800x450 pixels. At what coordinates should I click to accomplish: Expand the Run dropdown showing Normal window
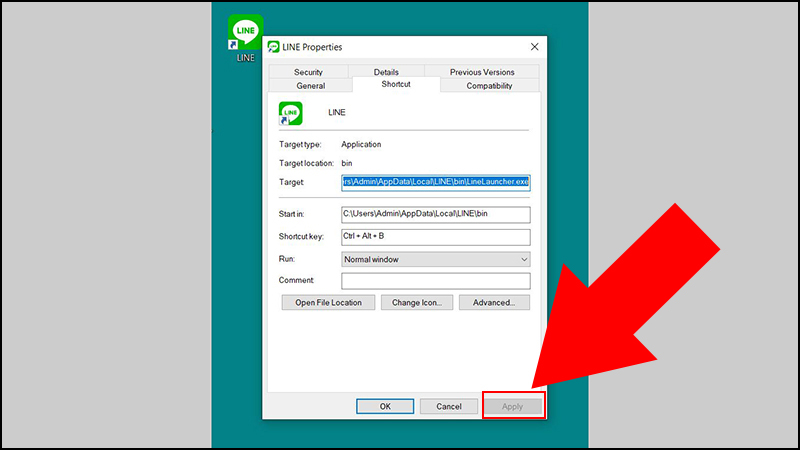tap(436, 259)
